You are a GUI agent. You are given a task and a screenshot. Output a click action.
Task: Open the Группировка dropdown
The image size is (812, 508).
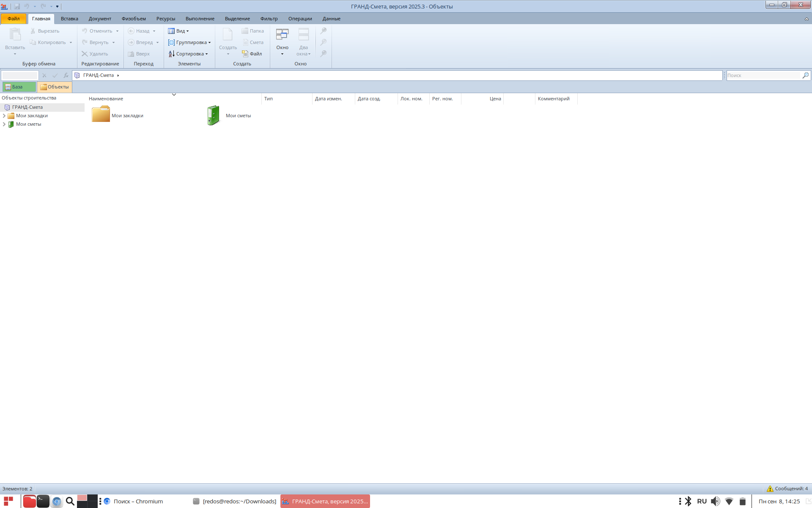coord(189,42)
